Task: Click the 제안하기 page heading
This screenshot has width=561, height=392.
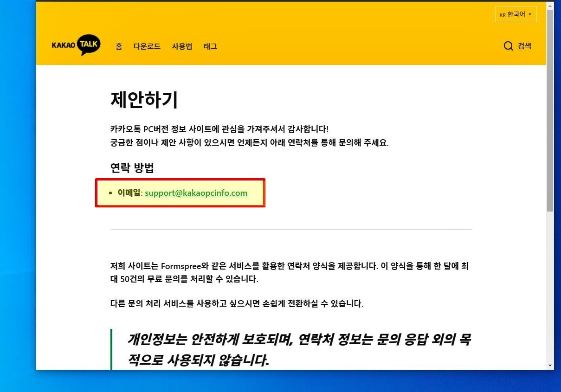Action: point(144,100)
